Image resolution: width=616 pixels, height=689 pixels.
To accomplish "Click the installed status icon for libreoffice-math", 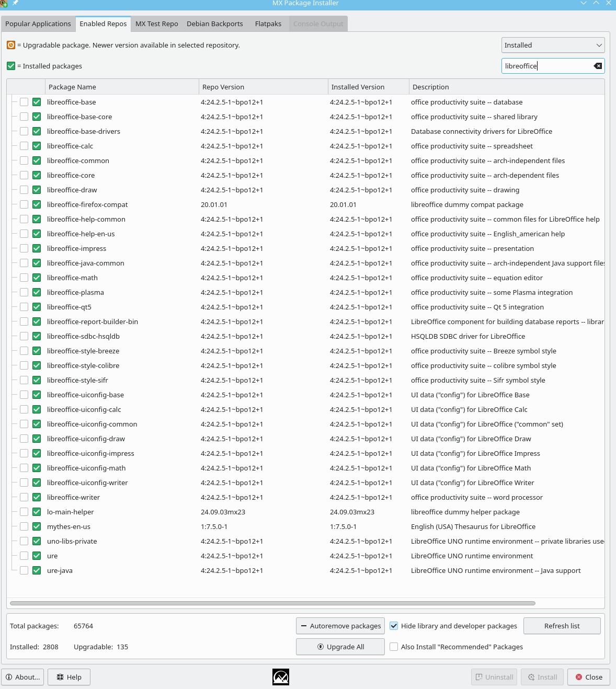I will (x=37, y=278).
